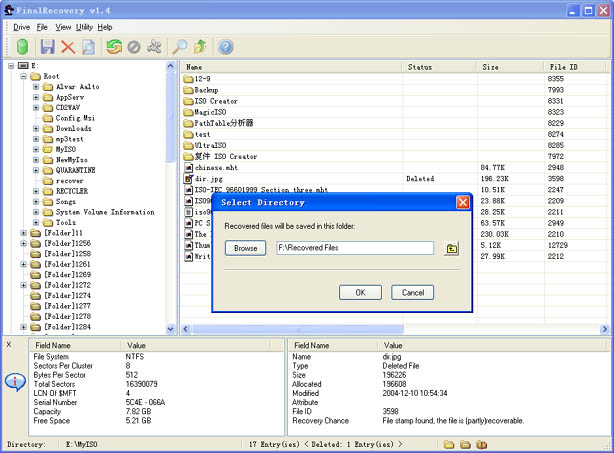
Task: Click the E: drive icon in tree
Action: click(x=23, y=66)
